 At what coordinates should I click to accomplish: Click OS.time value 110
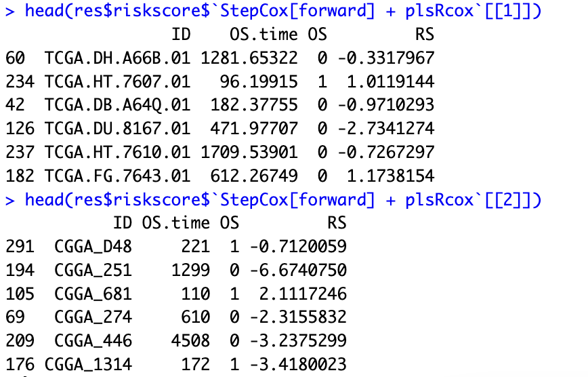point(196,294)
